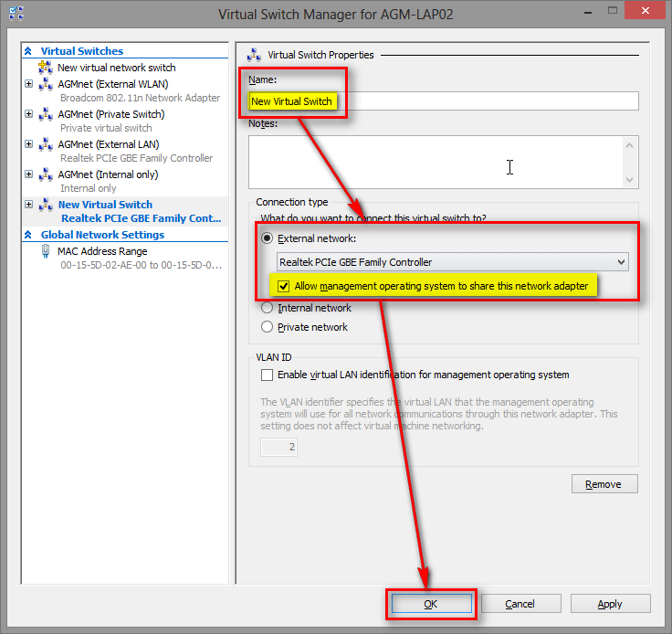The image size is (672, 634).
Task: Collapse the Virtual Switches section
Action: coord(28,51)
